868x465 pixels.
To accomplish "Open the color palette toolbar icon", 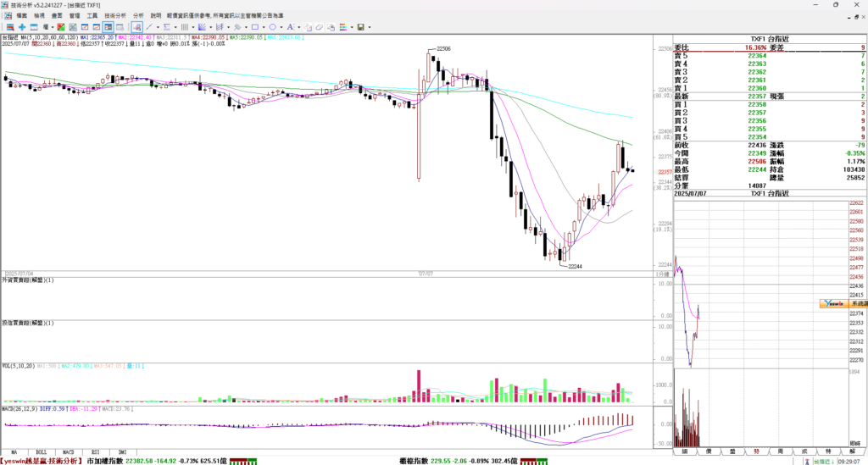I will click(343, 27).
